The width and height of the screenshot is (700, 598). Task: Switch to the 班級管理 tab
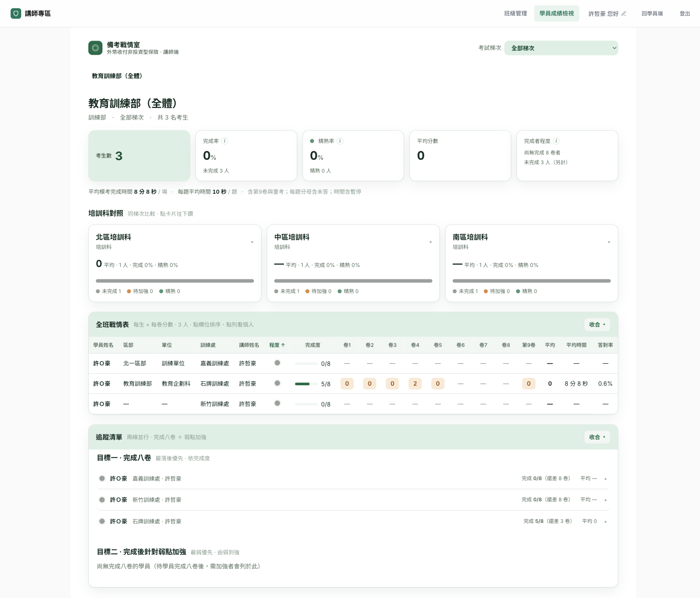coord(515,14)
